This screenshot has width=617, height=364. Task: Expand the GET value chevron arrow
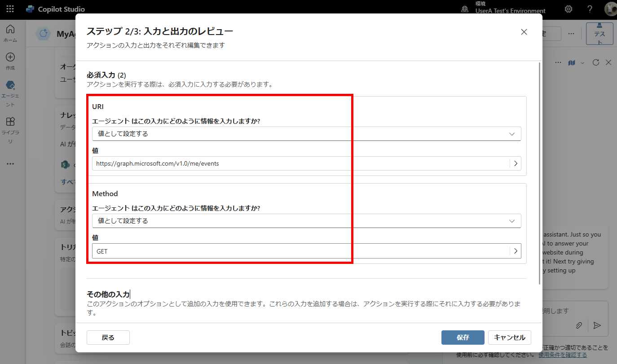point(516,251)
